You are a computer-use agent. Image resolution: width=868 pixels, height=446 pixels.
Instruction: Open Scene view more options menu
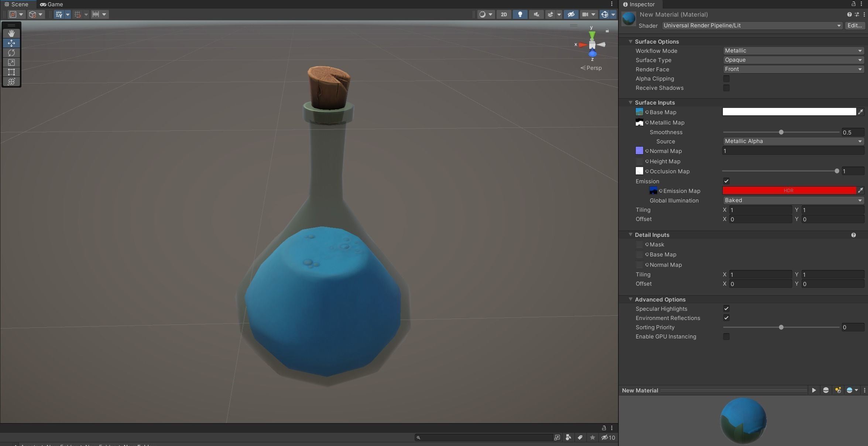(612, 4)
